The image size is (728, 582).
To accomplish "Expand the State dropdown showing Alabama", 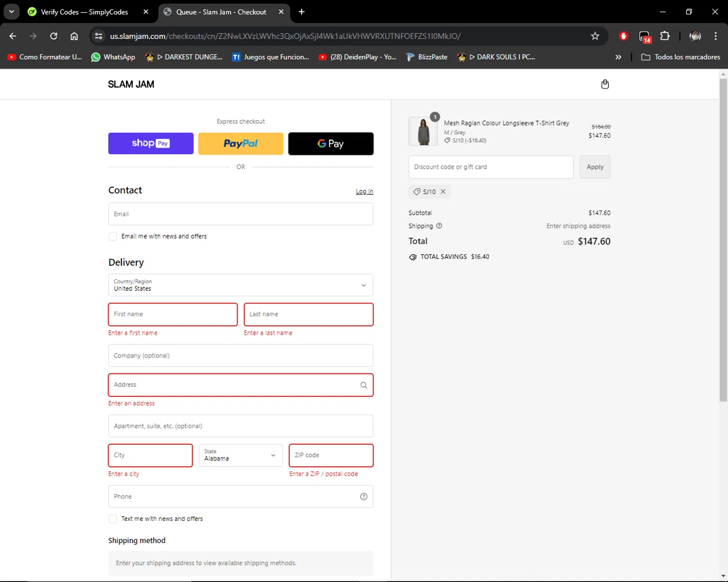I will (241, 455).
